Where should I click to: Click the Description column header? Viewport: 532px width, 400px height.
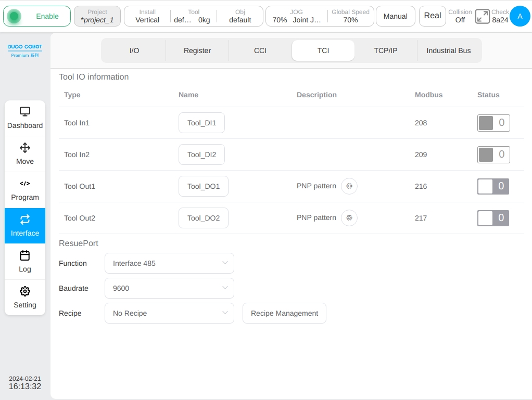click(316, 95)
